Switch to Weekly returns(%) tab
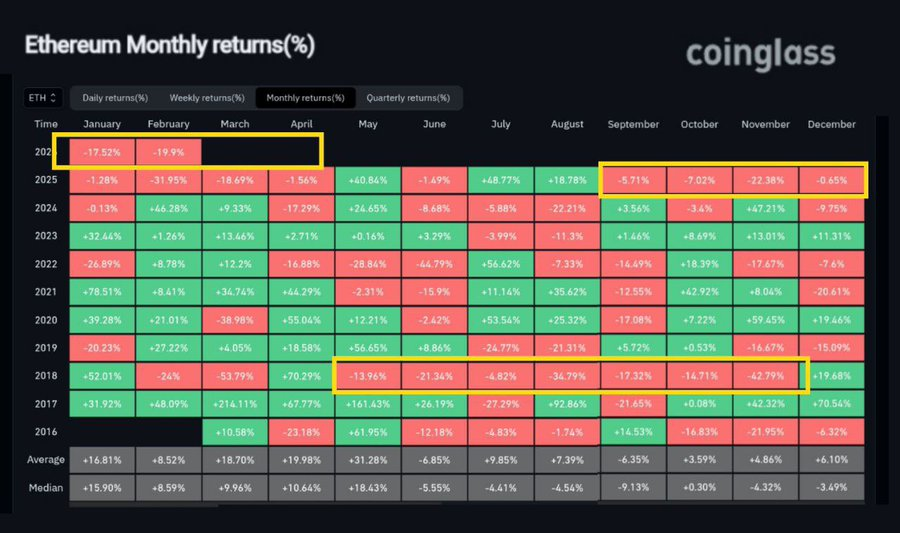The width and height of the screenshot is (900, 533). click(207, 98)
